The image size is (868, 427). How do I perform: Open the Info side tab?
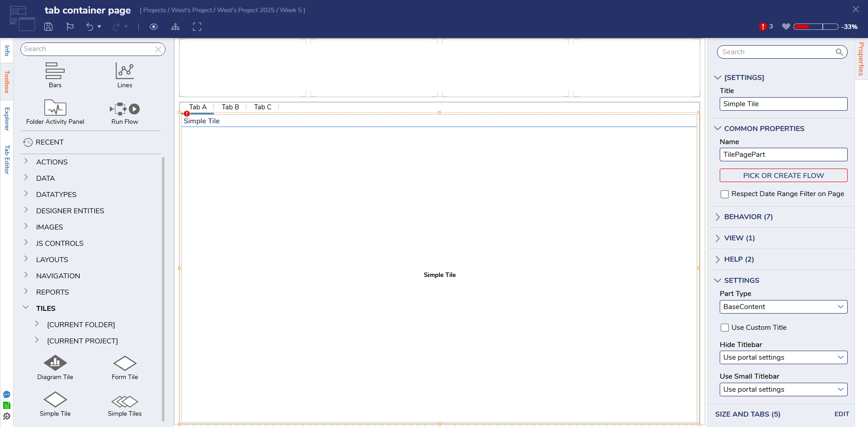pos(7,51)
